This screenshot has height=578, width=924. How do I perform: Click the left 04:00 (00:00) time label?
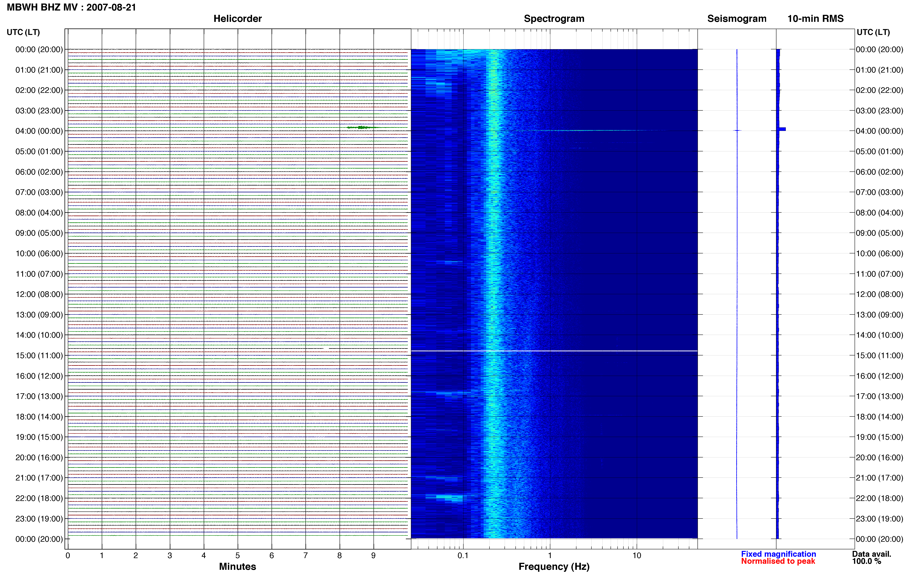pos(39,131)
